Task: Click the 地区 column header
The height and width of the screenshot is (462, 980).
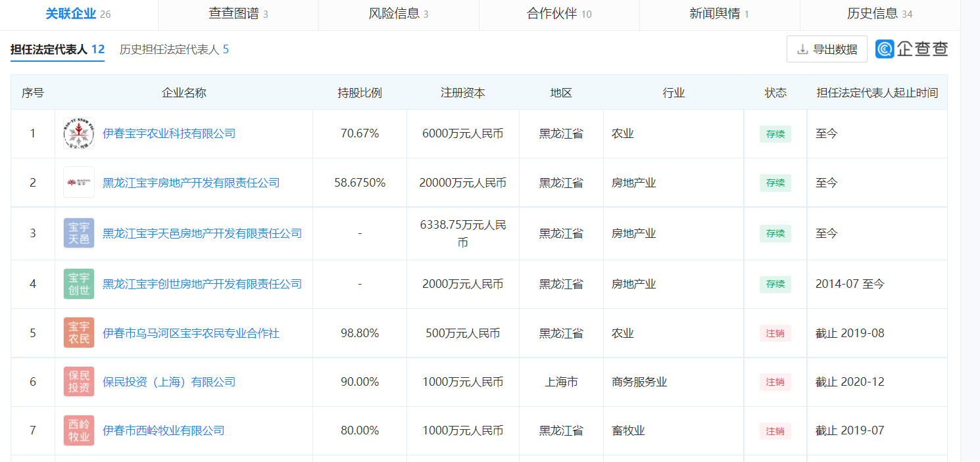Action: [x=561, y=93]
